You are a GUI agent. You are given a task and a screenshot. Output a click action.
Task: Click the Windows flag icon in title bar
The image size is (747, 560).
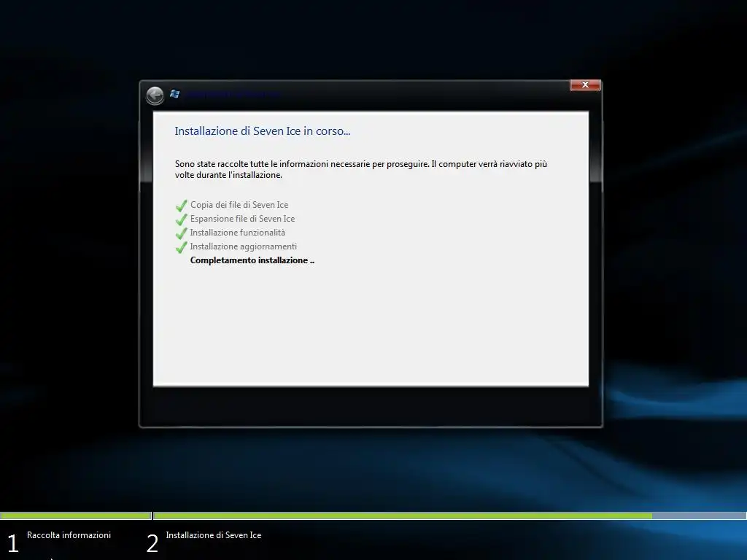coord(175,94)
